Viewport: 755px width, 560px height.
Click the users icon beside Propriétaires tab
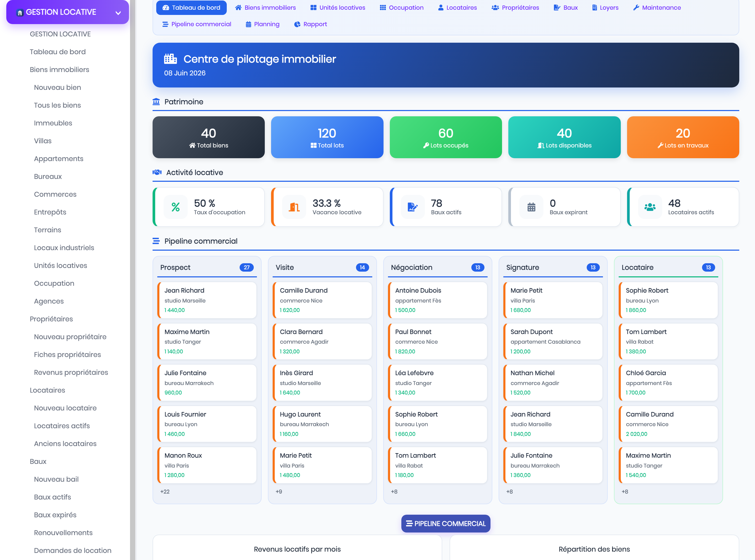click(x=495, y=7)
